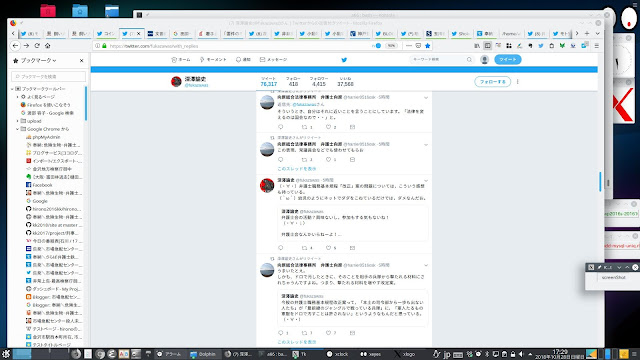Expand the よく見るページ folder
640x360 pixels.
[x=18, y=97]
